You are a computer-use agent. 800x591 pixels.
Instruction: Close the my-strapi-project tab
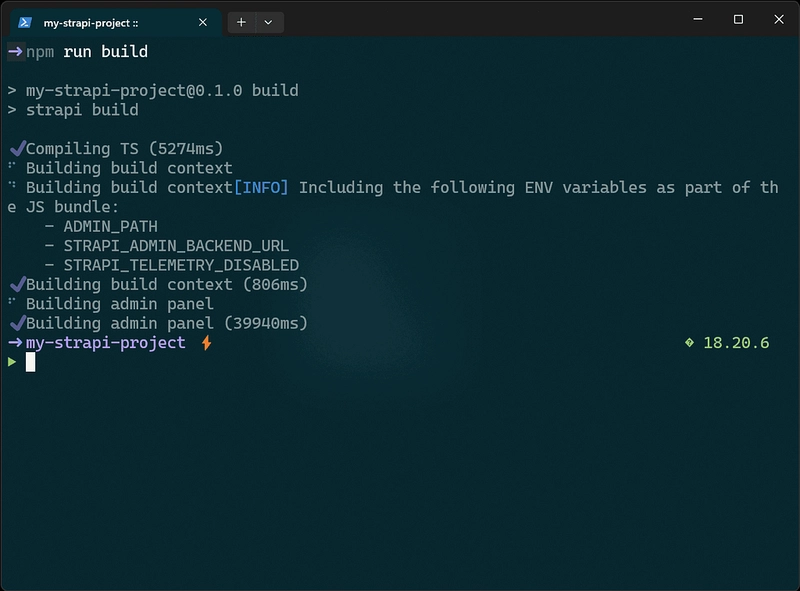click(203, 22)
